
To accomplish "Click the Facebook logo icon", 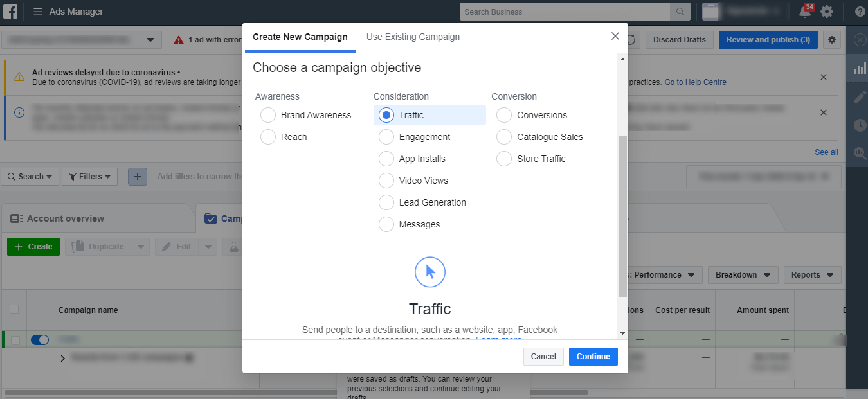I will pyautogui.click(x=10, y=11).
